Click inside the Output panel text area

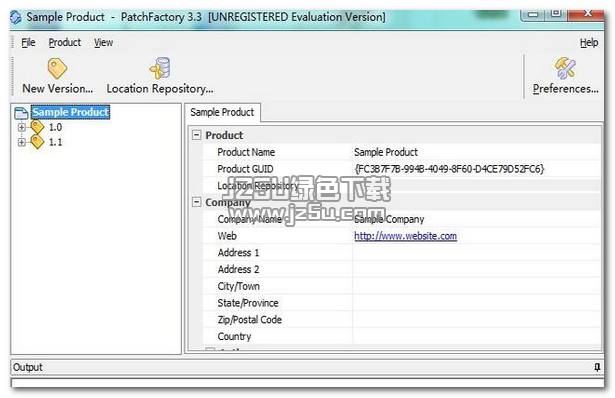pos(308,382)
